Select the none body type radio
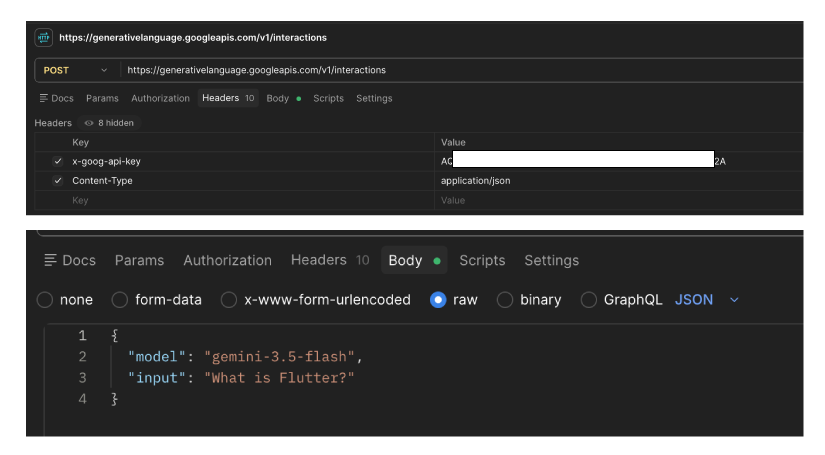 point(45,300)
